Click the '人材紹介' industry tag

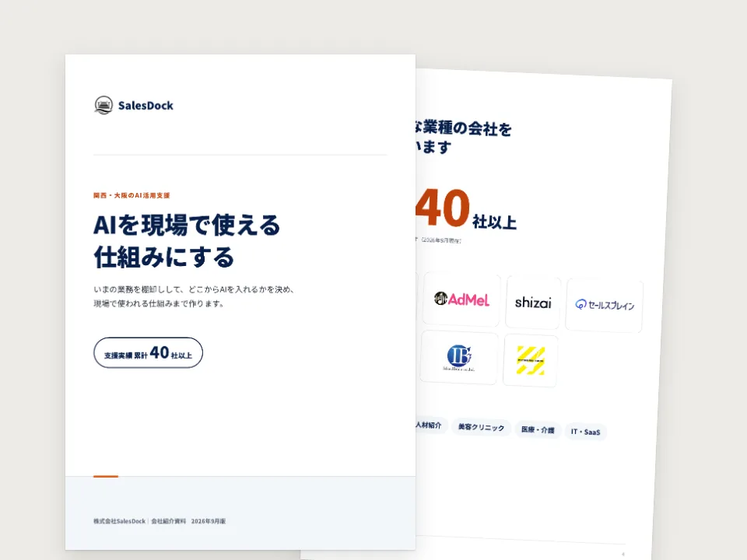click(x=430, y=425)
